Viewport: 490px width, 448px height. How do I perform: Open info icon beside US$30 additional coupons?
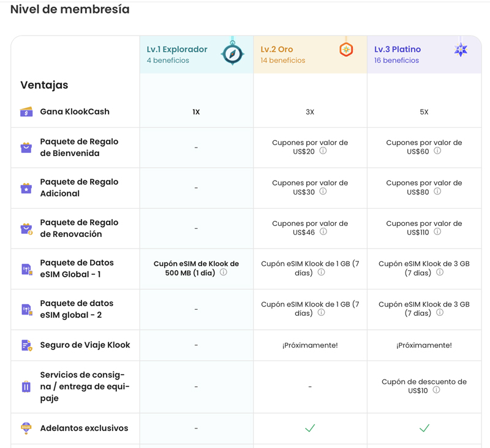coord(323,192)
